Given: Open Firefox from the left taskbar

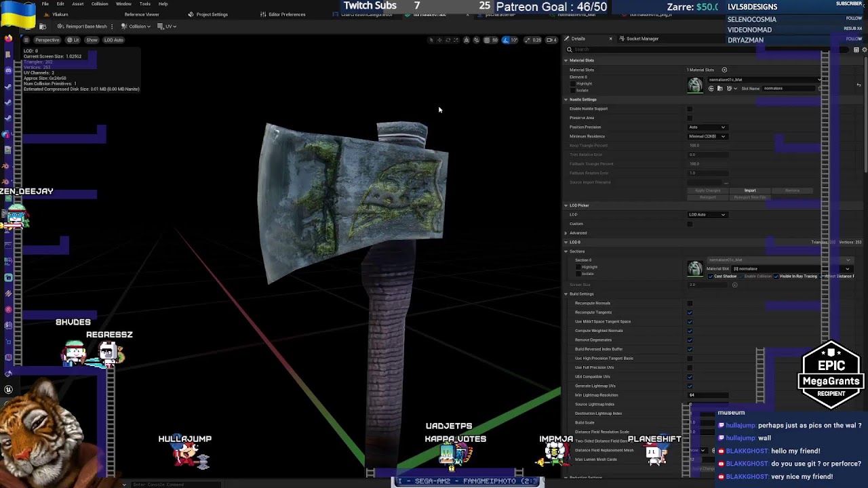Looking at the screenshot, I should (8, 38).
